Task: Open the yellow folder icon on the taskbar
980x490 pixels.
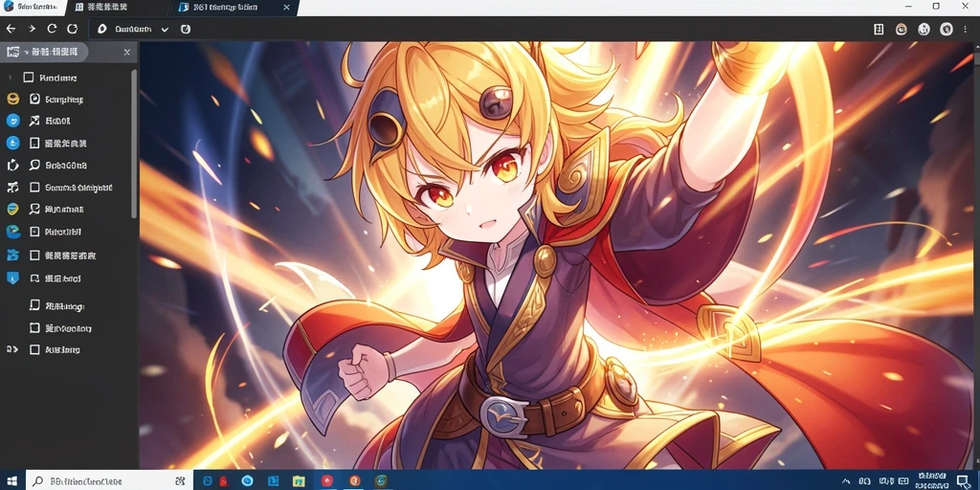Action: [297, 480]
